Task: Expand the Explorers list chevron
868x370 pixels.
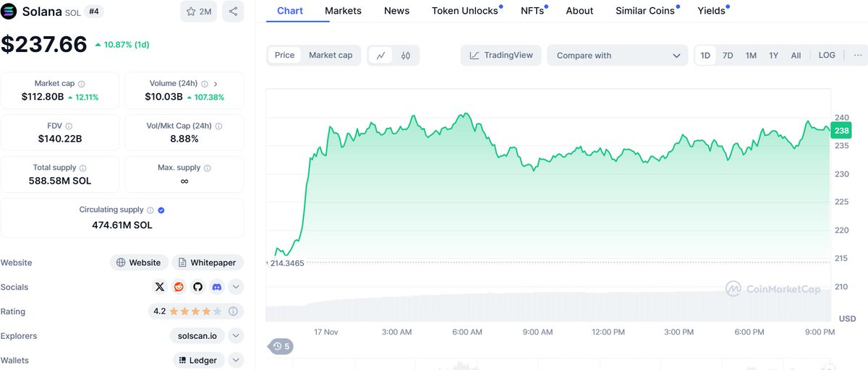Action: [x=236, y=335]
